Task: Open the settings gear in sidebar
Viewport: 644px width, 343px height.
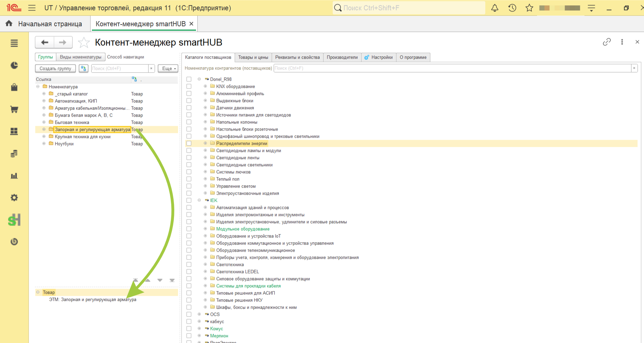Action: 14,197
